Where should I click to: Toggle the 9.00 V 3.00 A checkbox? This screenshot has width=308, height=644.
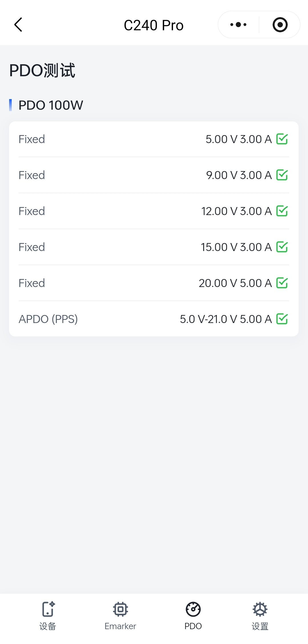pos(282,175)
